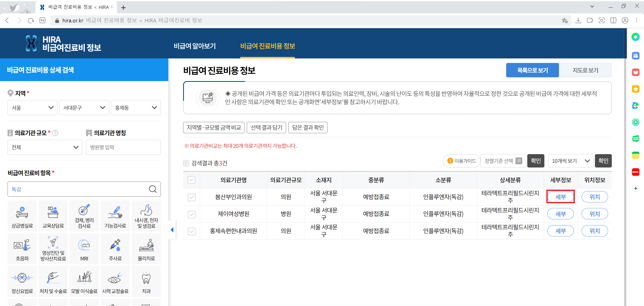Click 위치 button for 제이여성병원
This screenshot has width=644, height=306.
[x=594, y=214]
